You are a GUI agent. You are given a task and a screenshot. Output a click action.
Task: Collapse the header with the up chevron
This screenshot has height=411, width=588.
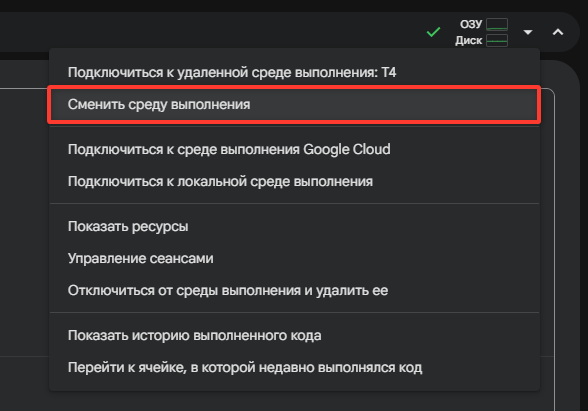tap(558, 32)
